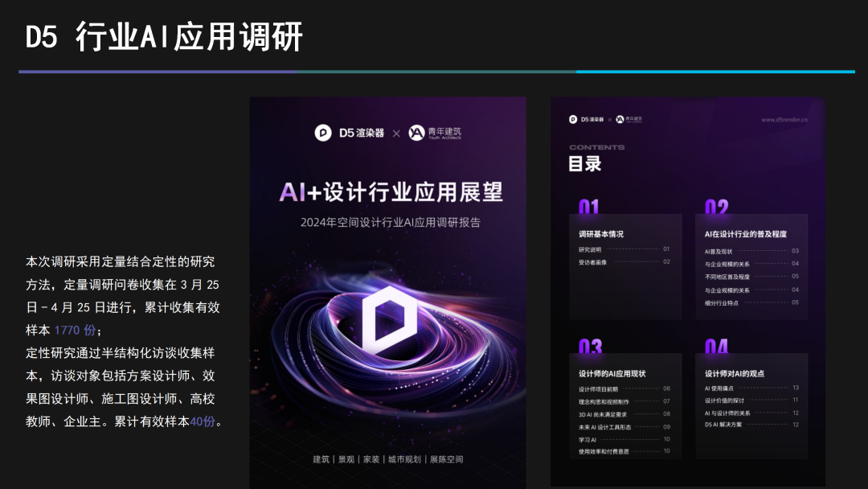Image resolution: width=868 pixels, height=489 pixels.
Task: Click section number 01
Action: pos(588,207)
